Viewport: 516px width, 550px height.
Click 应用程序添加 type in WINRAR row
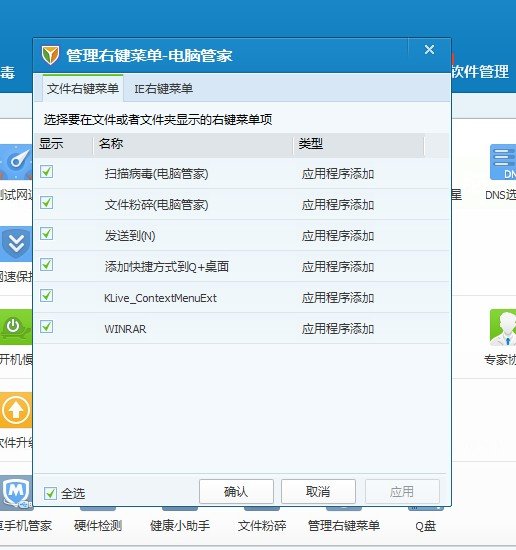[338, 329]
